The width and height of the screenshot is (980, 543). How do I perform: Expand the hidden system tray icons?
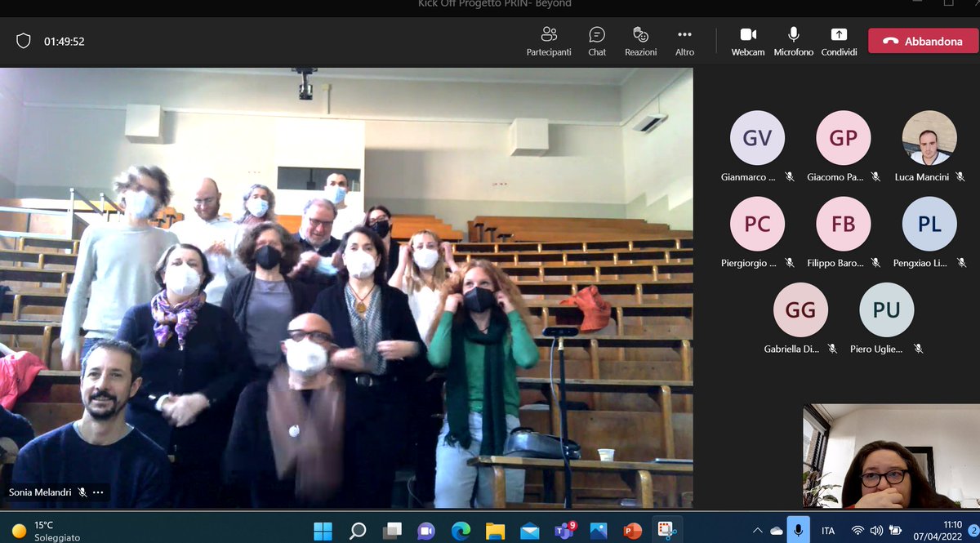pos(756,531)
